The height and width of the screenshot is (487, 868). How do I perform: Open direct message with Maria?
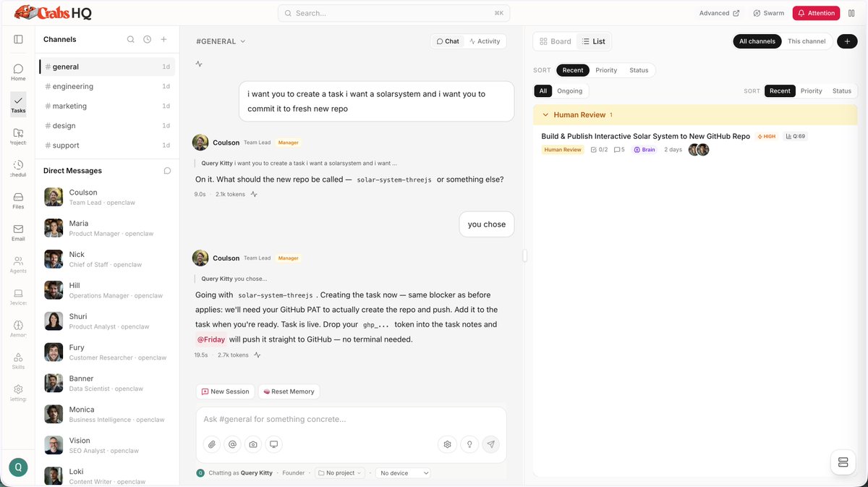click(106, 228)
